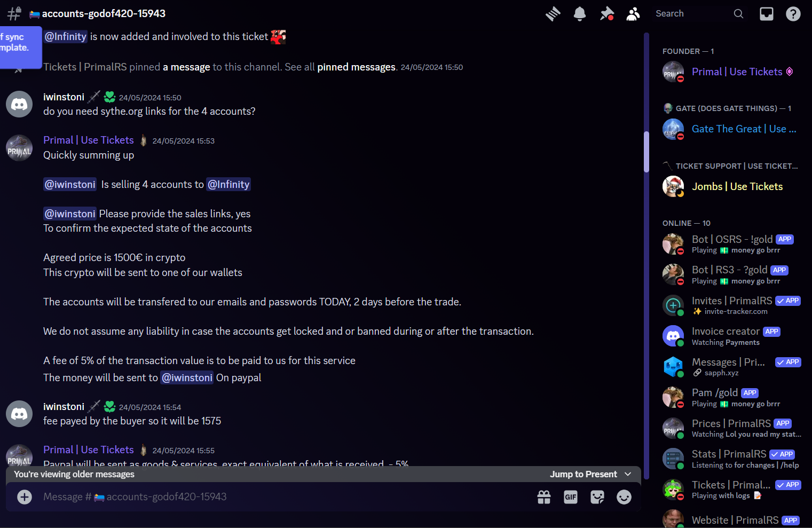Image resolution: width=812 pixels, height=528 pixels.
Task: Open the 'a message' pinned link
Action: point(186,67)
